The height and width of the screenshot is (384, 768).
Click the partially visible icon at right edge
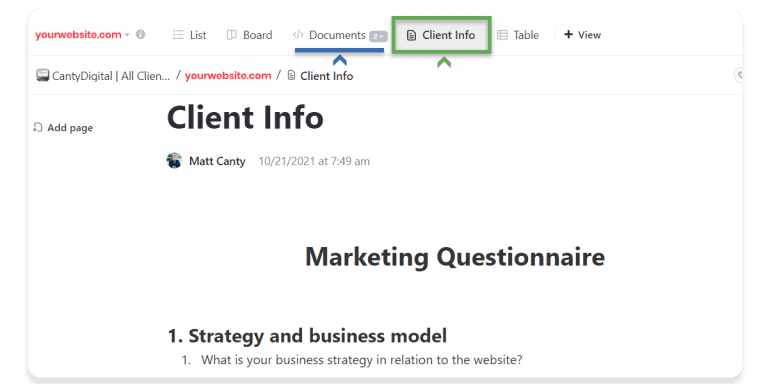tap(738, 75)
